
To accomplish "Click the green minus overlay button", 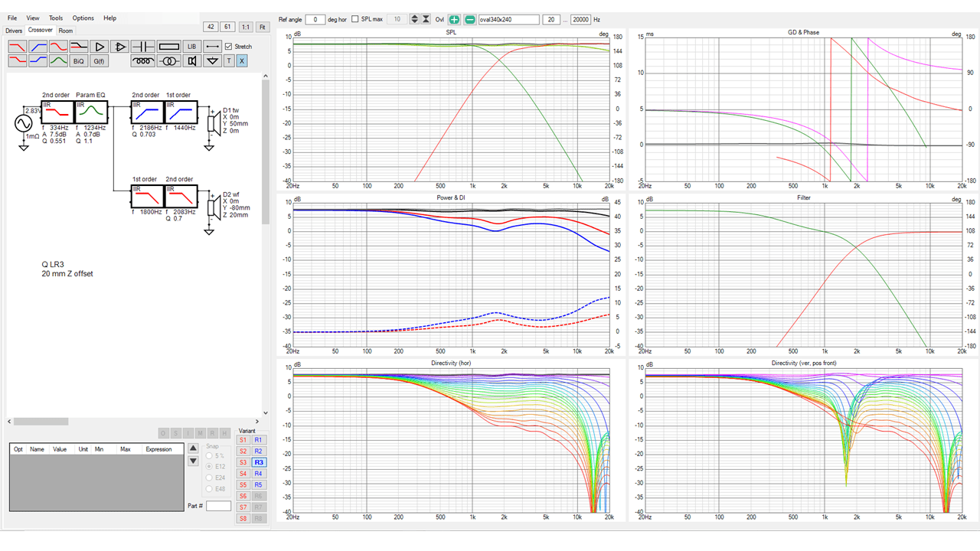I will 469,19.
